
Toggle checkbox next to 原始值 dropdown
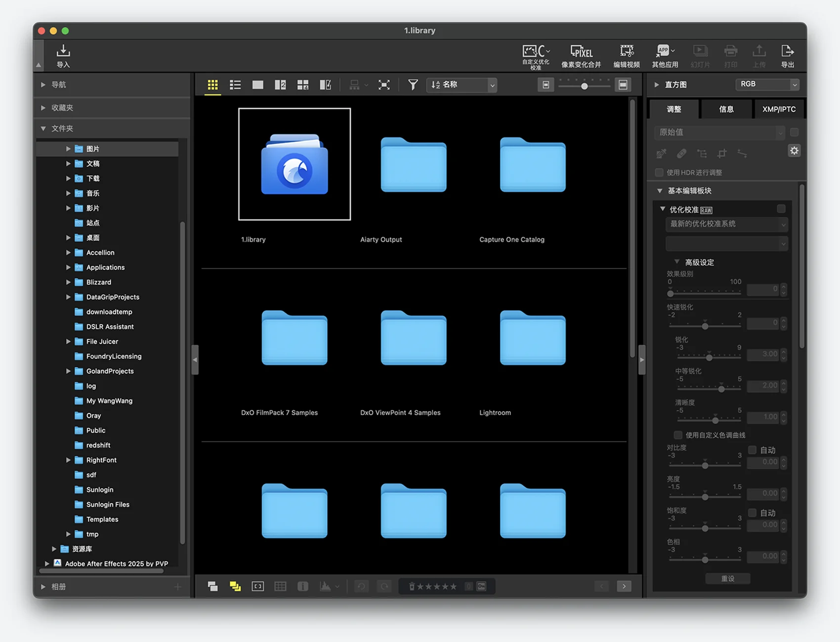coord(794,132)
